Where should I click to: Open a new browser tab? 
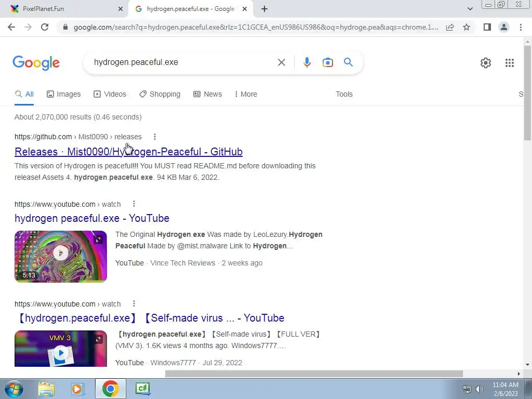pos(264,9)
